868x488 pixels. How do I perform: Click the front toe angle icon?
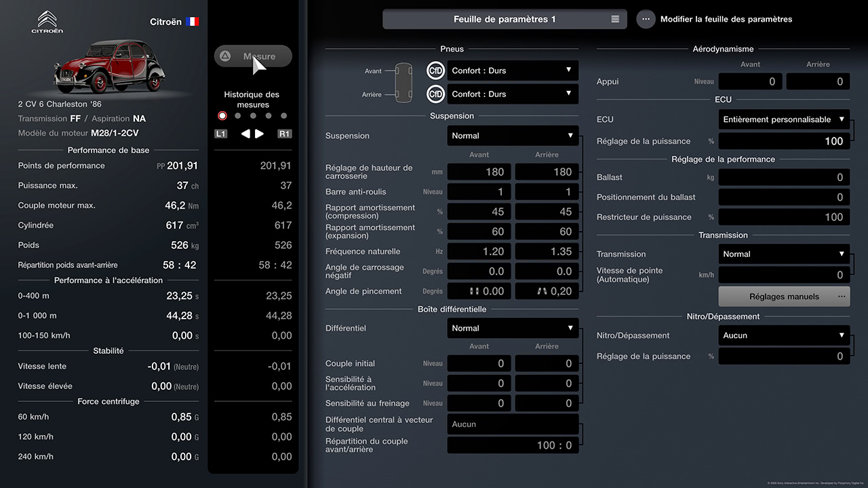pyautogui.click(x=475, y=291)
